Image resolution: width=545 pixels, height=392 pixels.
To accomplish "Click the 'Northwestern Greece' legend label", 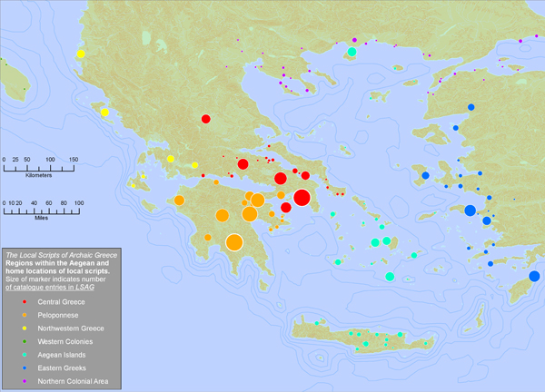I will point(71,328).
